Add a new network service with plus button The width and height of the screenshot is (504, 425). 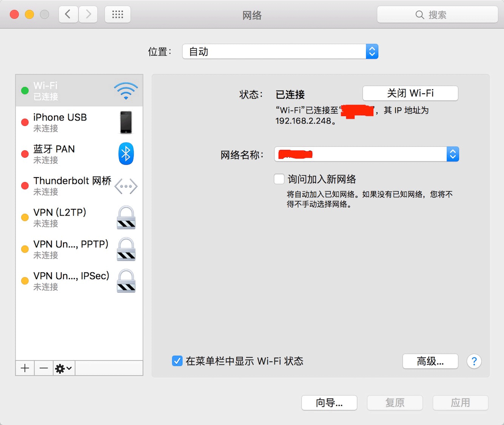(x=25, y=368)
